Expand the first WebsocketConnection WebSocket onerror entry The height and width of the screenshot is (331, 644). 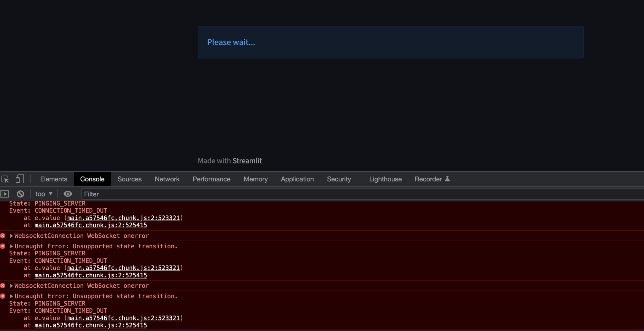(x=12, y=236)
